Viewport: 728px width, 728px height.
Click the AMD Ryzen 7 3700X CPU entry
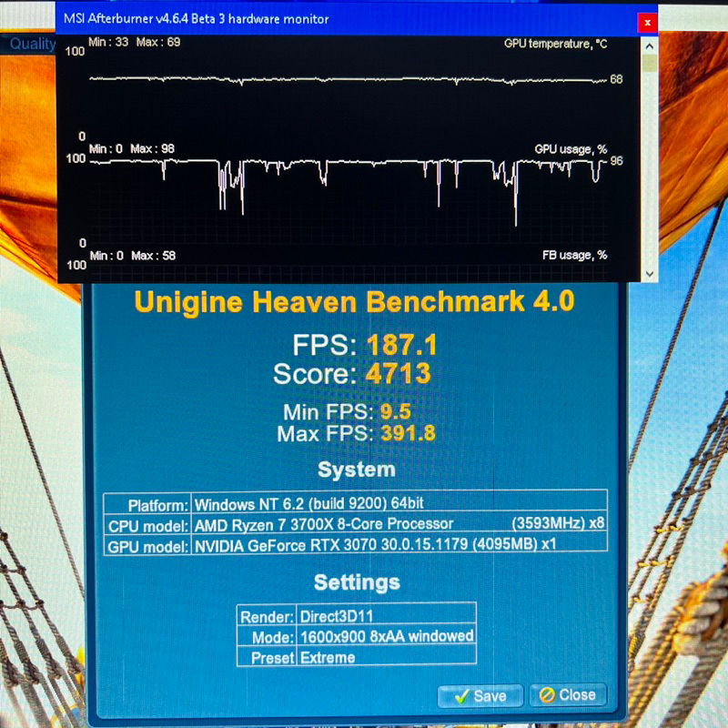pos(324,524)
